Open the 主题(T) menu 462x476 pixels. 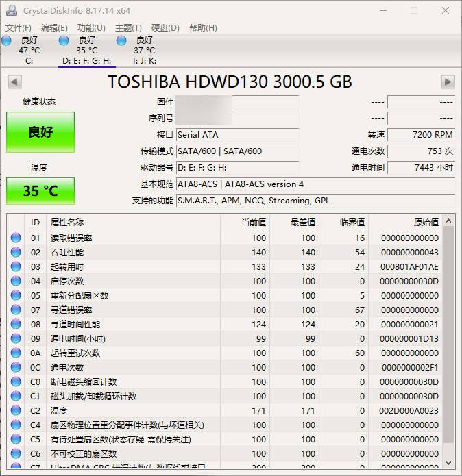[128, 28]
